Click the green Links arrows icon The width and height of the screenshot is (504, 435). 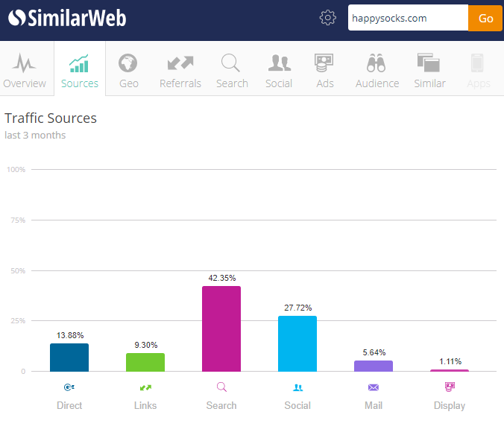145,387
